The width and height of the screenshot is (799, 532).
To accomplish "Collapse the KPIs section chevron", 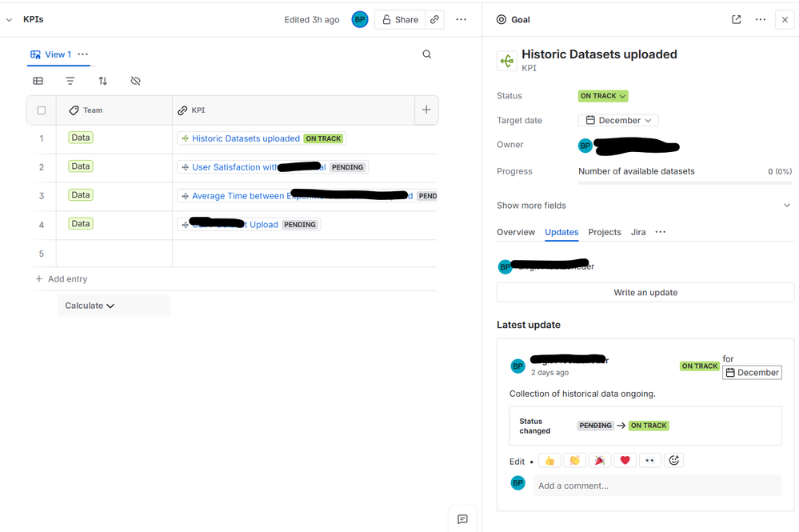I will pyautogui.click(x=9, y=20).
